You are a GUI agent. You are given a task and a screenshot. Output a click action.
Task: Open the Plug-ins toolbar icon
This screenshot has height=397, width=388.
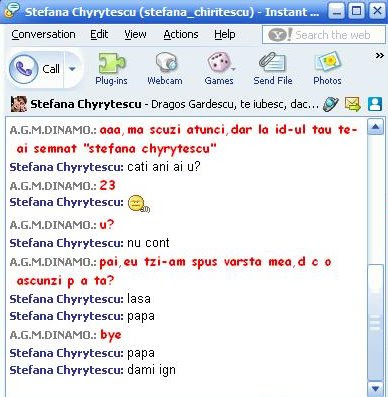(x=111, y=69)
